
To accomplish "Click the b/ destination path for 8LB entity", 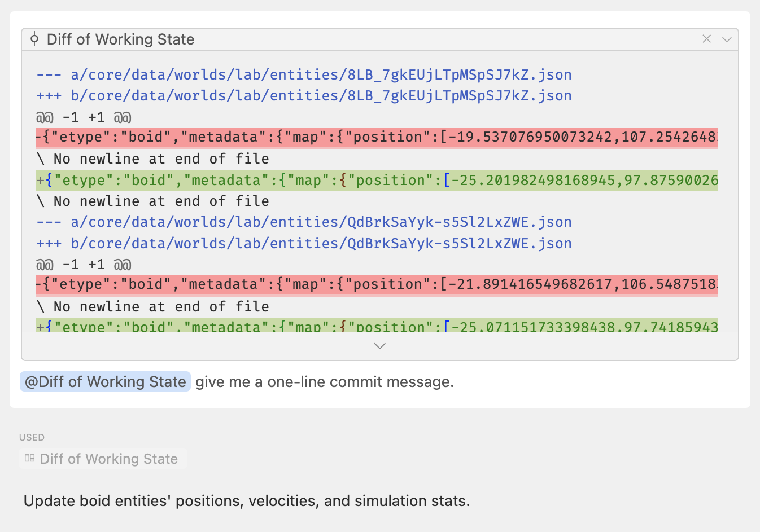I will [x=305, y=95].
